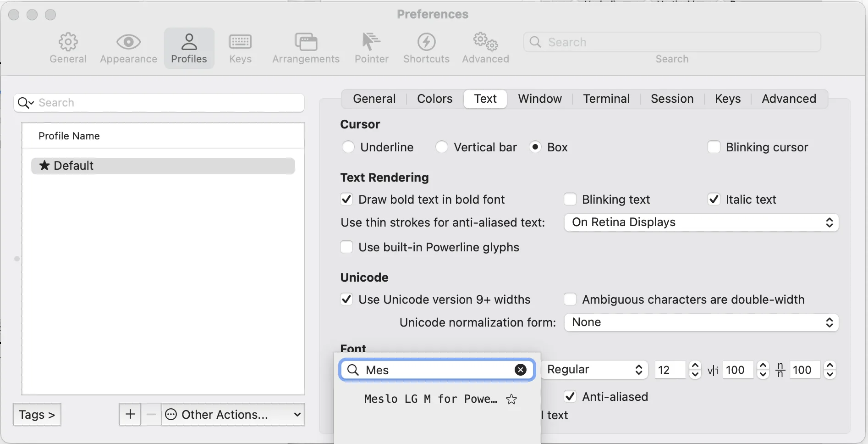Screen dimensions: 868x444
Task: Toggle the Anti-aliased checkbox
Action: click(x=570, y=396)
